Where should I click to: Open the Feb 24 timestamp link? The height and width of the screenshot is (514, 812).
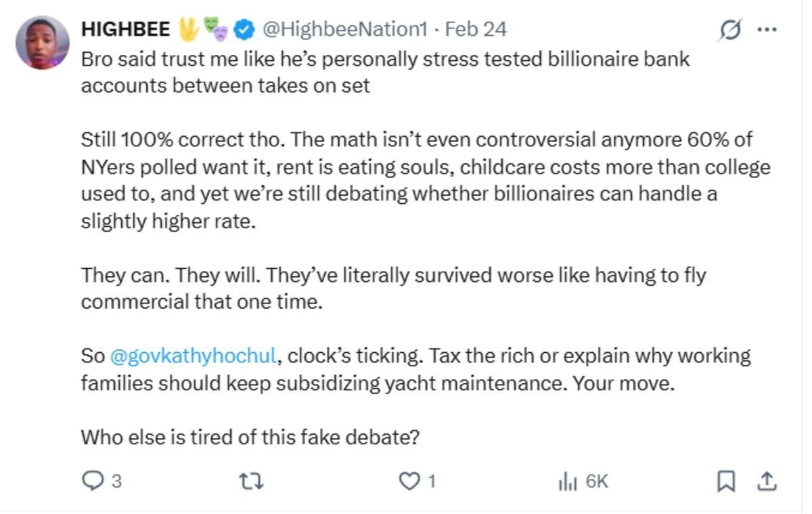(476, 29)
